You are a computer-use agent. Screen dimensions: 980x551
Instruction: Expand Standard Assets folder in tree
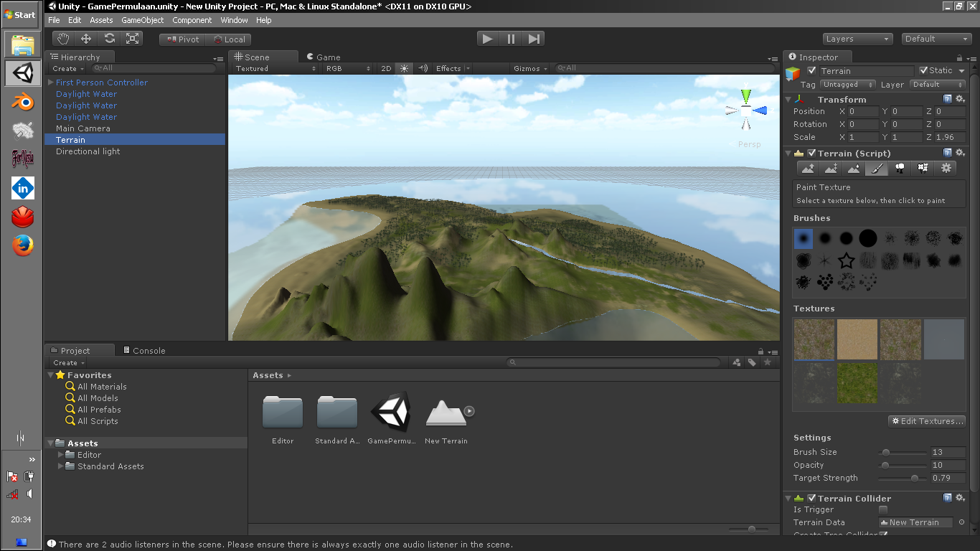click(x=60, y=466)
